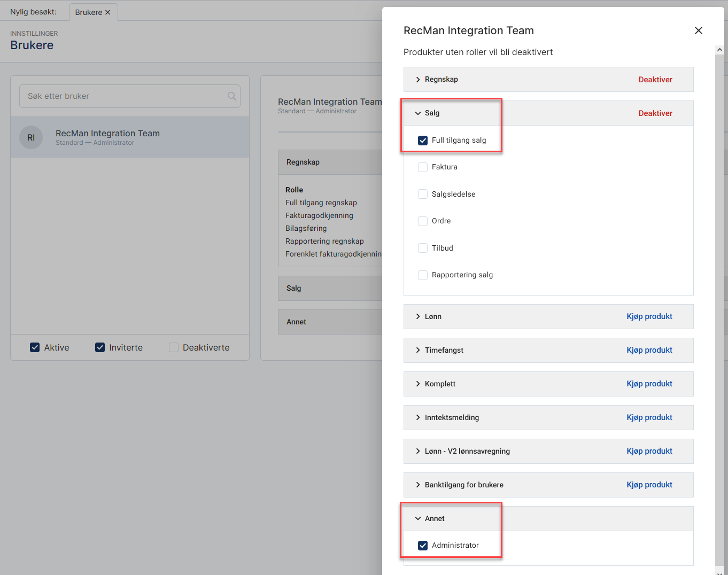Click the Søk etter bruker field

point(123,96)
